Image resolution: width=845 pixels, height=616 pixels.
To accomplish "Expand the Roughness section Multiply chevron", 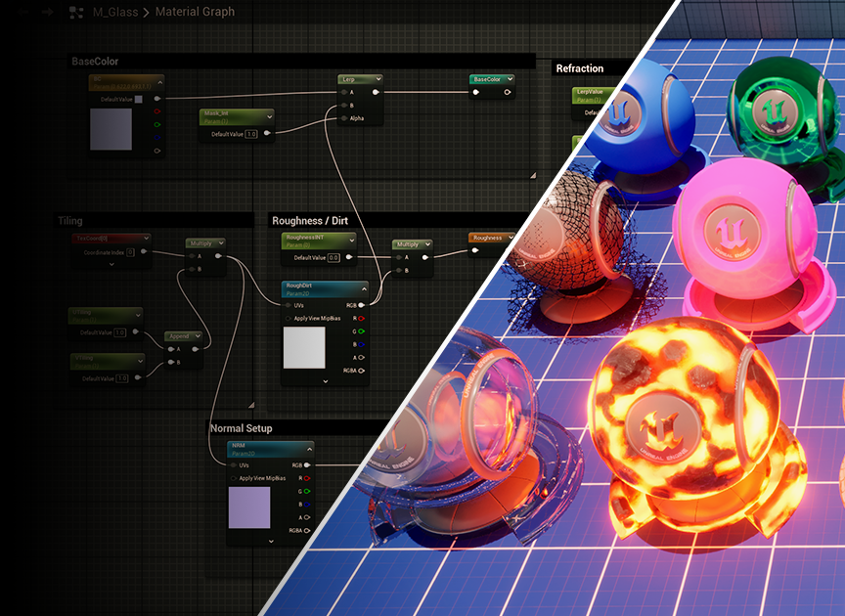I will tap(427, 244).
